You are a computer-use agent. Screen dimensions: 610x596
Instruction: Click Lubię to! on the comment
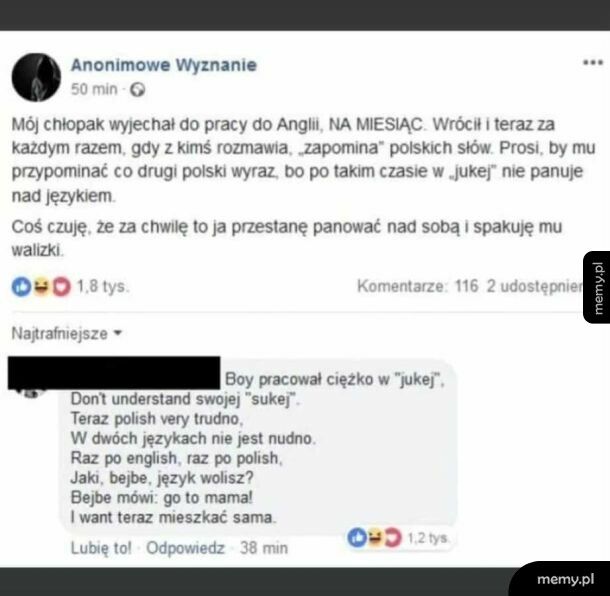[101, 548]
